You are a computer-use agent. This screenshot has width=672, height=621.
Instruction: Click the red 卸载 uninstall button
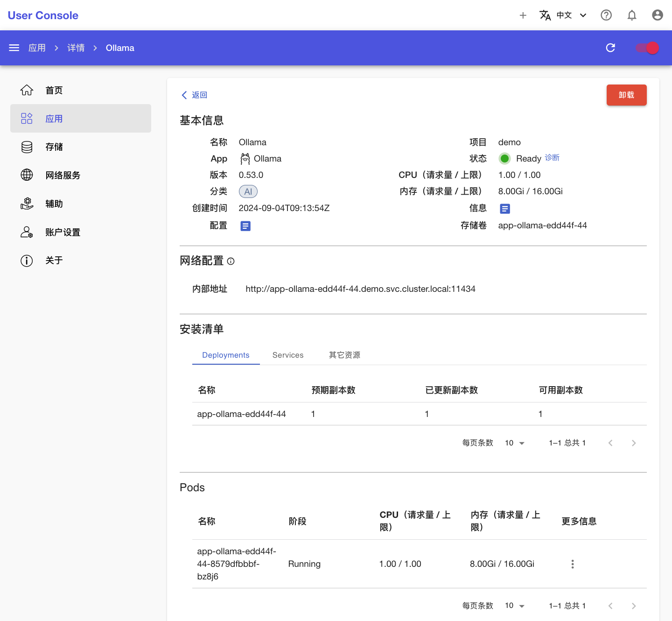[626, 95]
